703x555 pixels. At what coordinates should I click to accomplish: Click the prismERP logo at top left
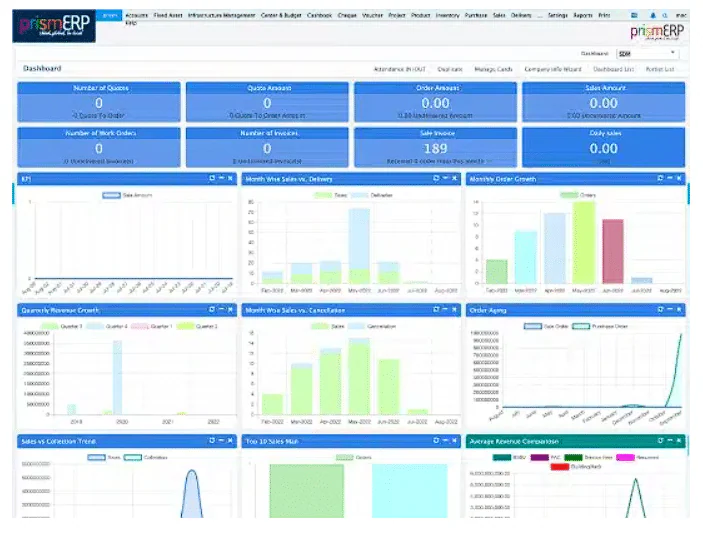click(54, 26)
